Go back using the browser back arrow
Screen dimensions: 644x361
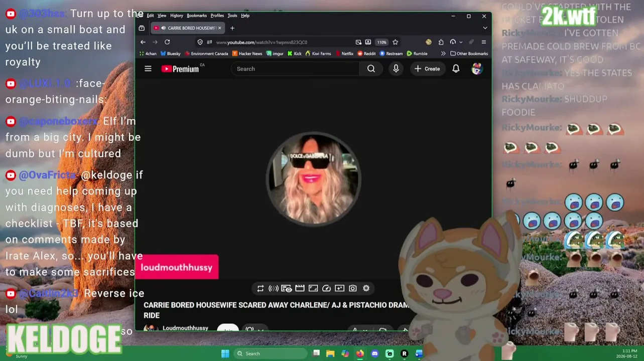click(x=143, y=42)
